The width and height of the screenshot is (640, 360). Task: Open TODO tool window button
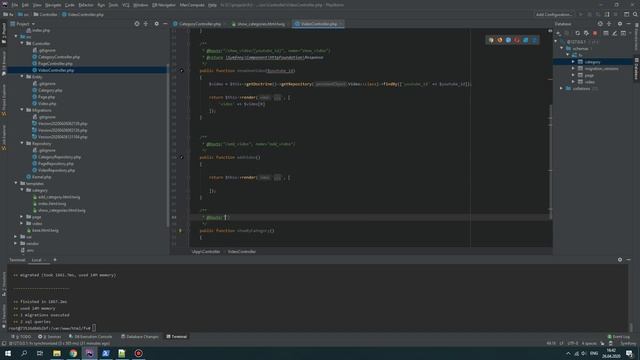(x=21, y=337)
